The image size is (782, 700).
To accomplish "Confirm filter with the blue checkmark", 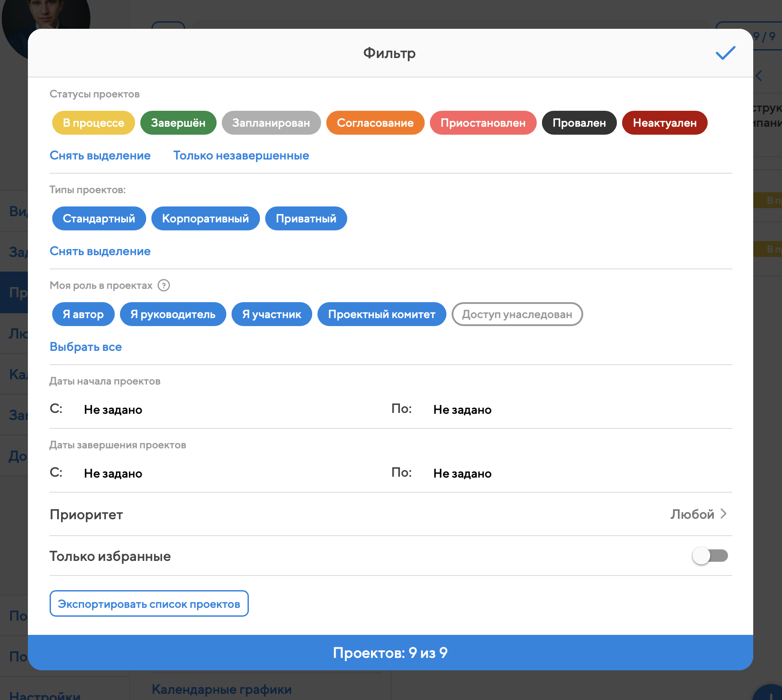I will (725, 53).
